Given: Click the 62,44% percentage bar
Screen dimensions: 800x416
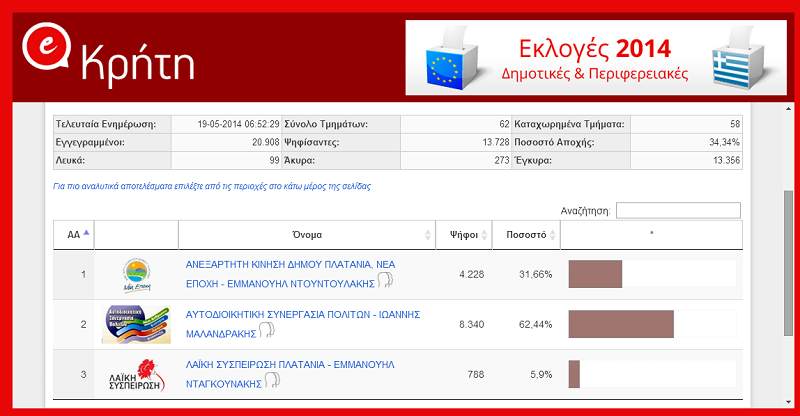Looking at the screenshot, I should pyautogui.click(x=621, y=324).
